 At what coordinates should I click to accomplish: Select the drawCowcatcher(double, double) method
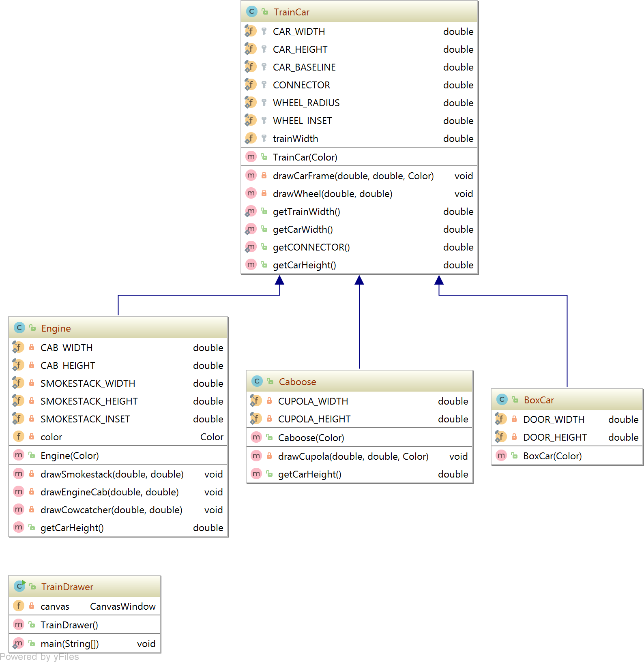point(111,510)
